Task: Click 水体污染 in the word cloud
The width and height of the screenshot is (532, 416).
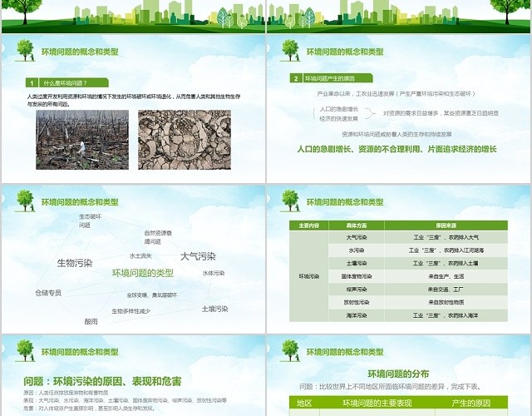Action: pos(214,273)
